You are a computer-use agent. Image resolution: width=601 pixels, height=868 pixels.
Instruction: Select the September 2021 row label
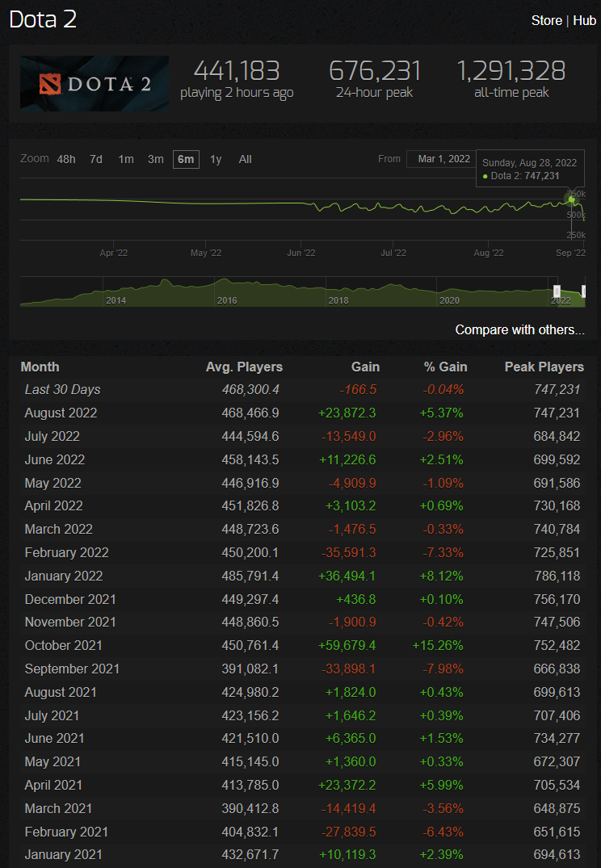point(72,669)
